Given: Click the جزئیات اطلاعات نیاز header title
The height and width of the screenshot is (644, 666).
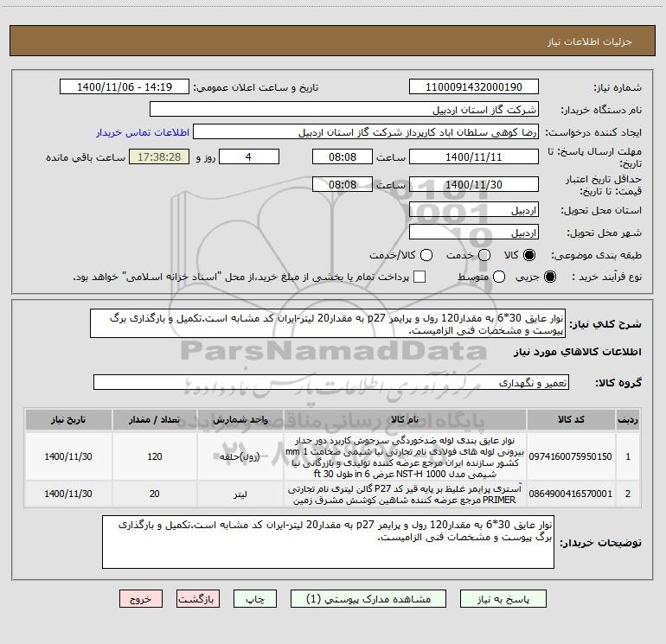Looking at the screenshot, I should pyautogui.click(x=589, y=41).
